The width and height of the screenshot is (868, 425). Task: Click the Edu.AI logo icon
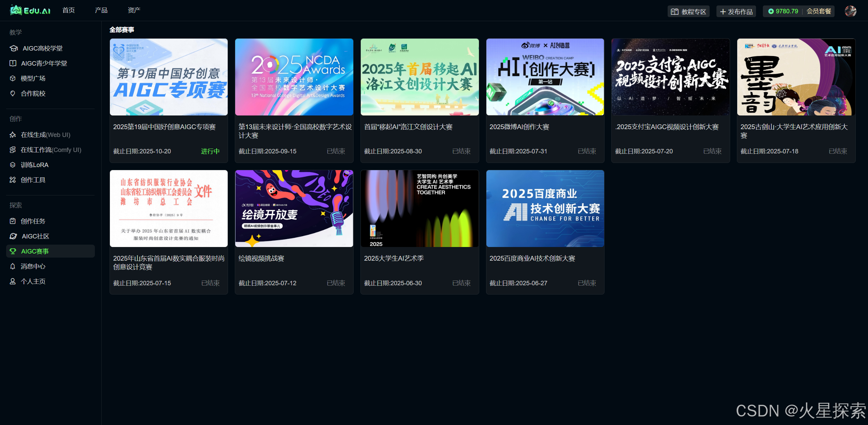pyautogui.click(x=16, y=10)
